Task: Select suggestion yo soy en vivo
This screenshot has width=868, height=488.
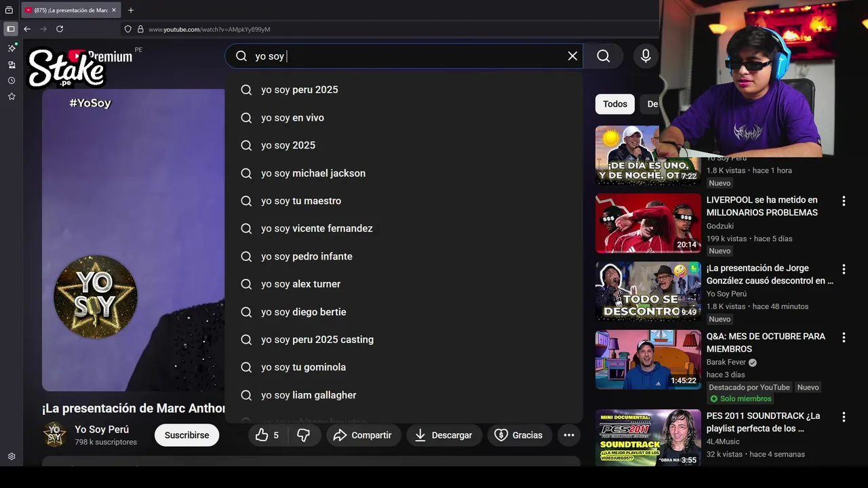Action: tap(404, 117)
